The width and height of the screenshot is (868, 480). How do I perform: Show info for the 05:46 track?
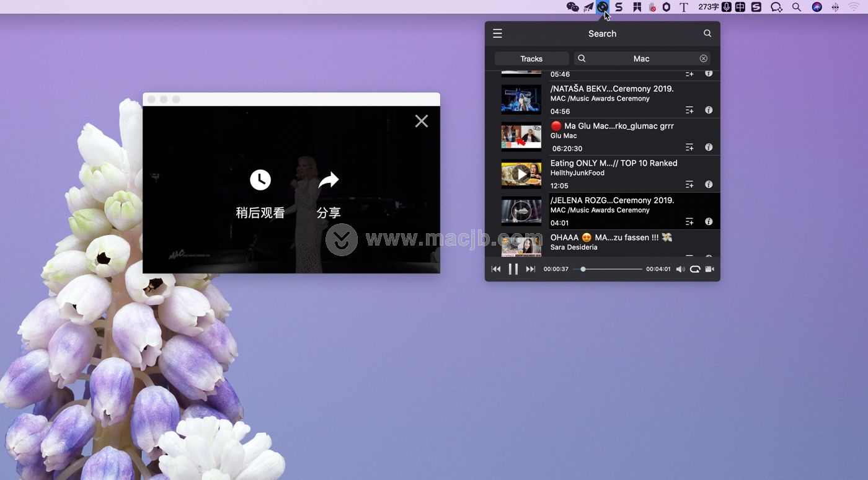(709, 73)
